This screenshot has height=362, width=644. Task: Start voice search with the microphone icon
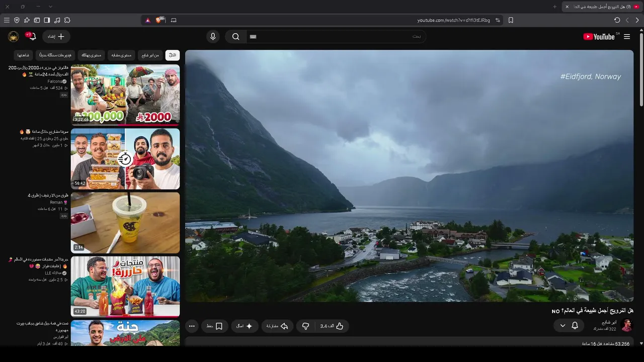[213, 37]
